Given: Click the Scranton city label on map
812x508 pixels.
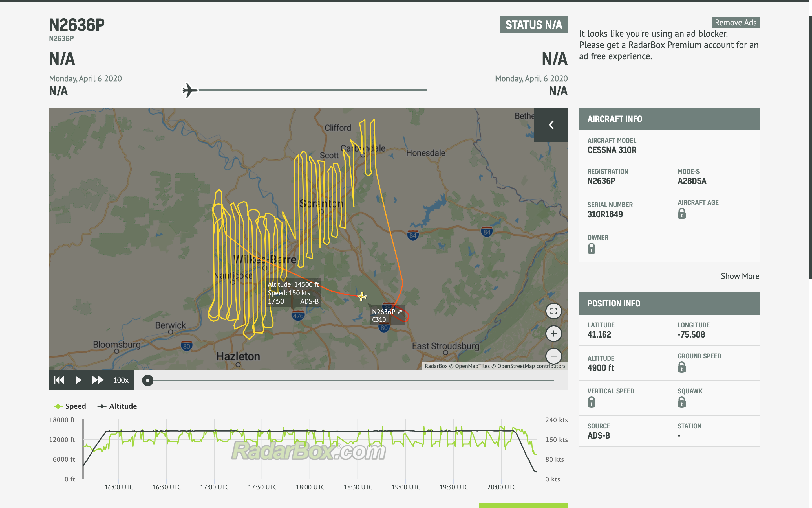Looking at the screenshot, I should click(321, 203).
